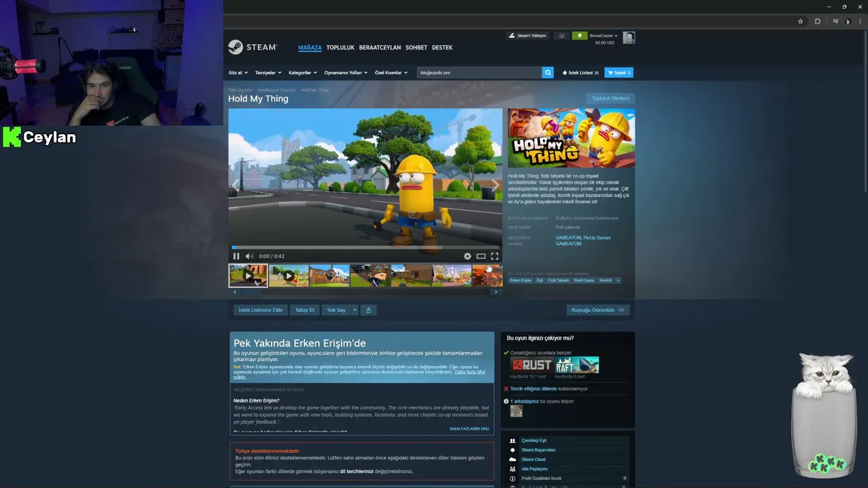Click the Parti Oyunu tag
The height and width of the screenshot is (488, 868).
[x=584, y=280]
